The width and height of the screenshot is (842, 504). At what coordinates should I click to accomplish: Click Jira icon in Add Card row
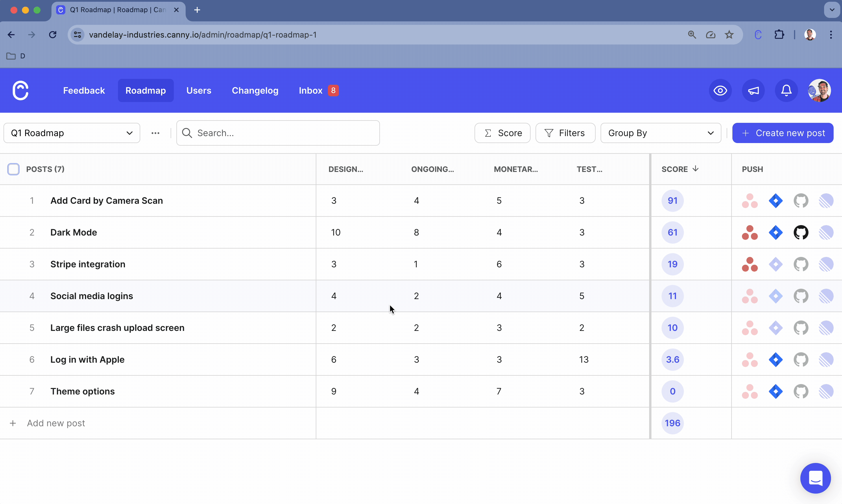tap(775, 201)
